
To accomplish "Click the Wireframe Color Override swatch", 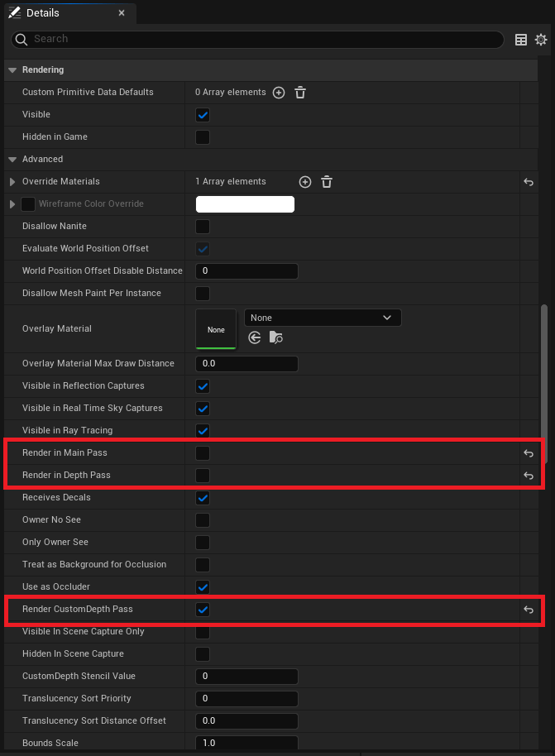I will [245, 204].
